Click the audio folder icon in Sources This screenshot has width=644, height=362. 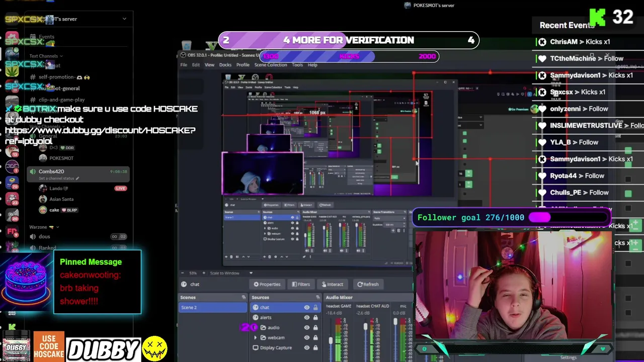[x=263, y=327]
